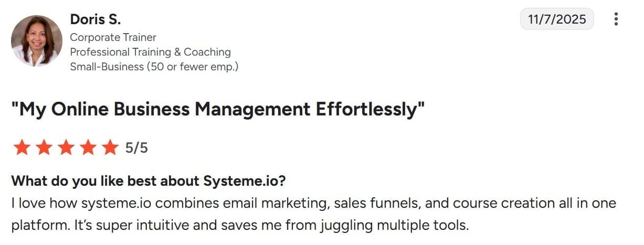644x245 pixels.
Task: Click the "What do you like best" question heading
Action: pyautogui.click(x=148, y=181)
